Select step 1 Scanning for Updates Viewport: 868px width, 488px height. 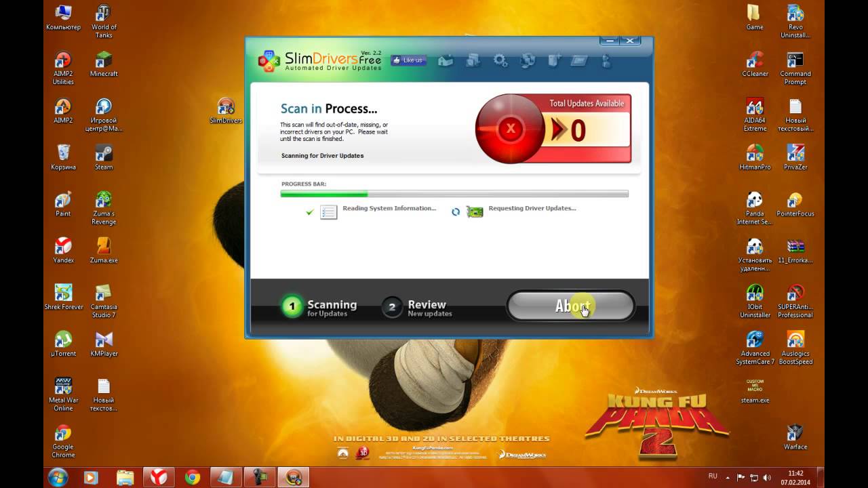tap(320, 307)
